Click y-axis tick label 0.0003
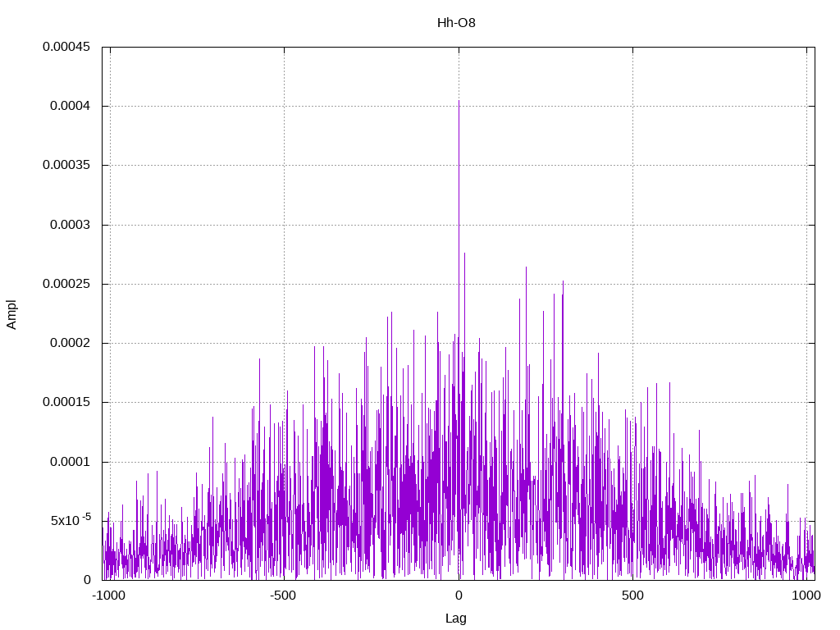Viewport: 840px width, 630px height. [71, 225]
